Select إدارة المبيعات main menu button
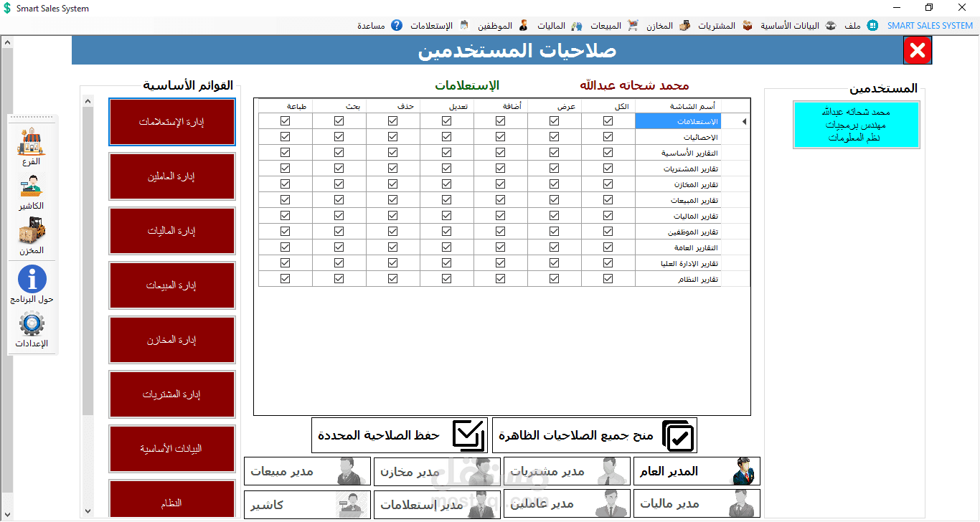 pos(172,285)
